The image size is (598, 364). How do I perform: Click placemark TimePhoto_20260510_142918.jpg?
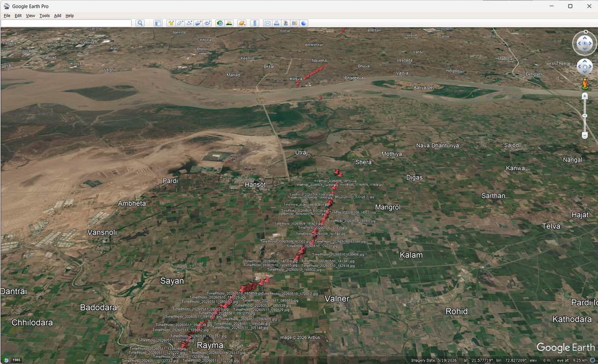point(328,266)
